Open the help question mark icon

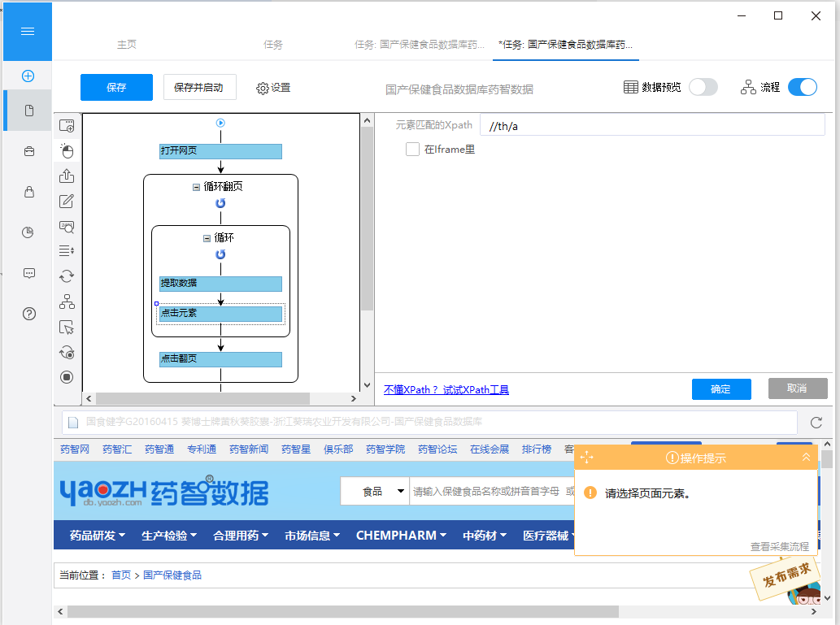(x=29, y=314)
